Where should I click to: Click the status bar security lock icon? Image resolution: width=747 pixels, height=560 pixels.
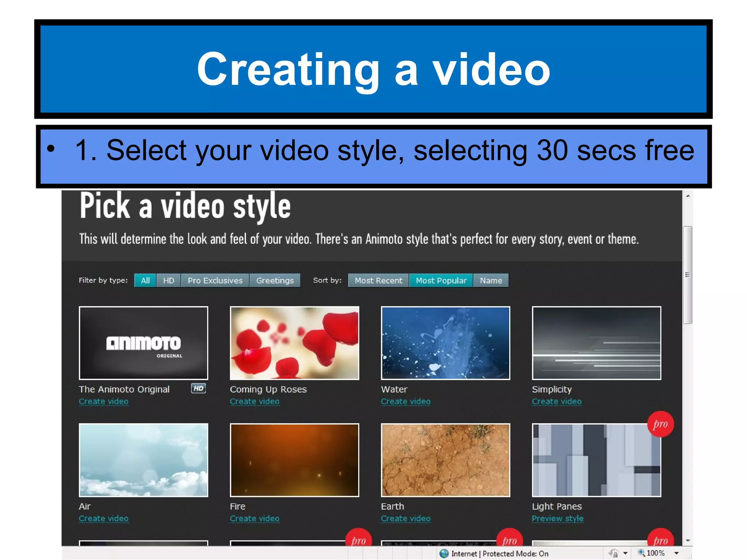(x=614, y=553)
